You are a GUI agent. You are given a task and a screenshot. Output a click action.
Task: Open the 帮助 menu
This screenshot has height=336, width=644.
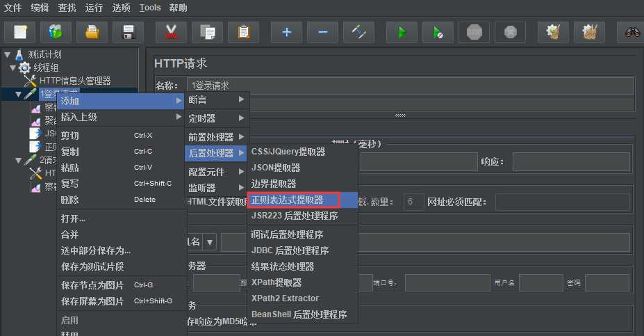(x=179, y=8)
